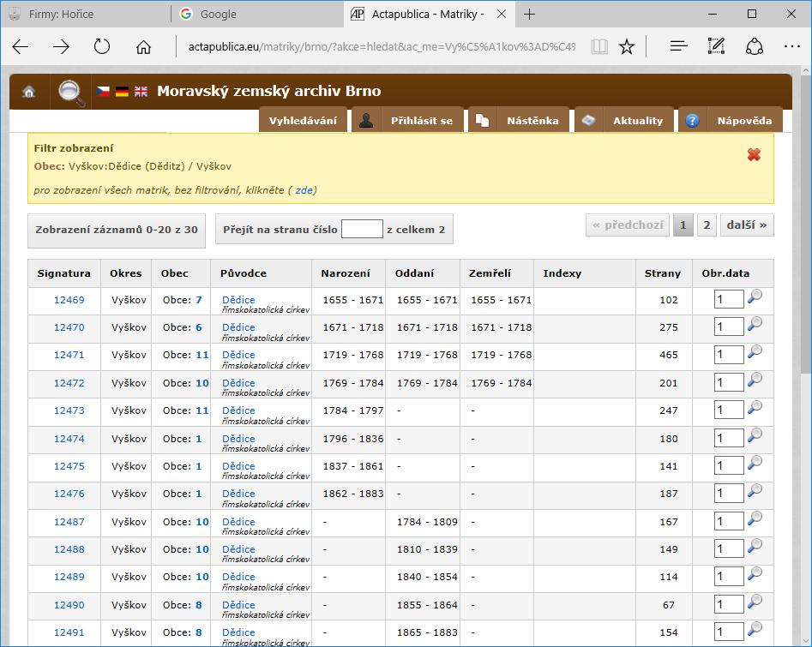This screenshot has width=812, height=647.
Task: Open the Nástěnka tab
Action: point(532,121)
